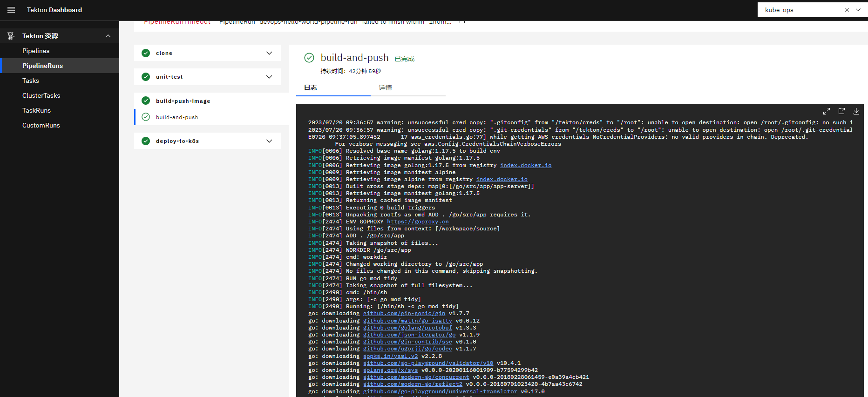Click the 已完成 status label

(x=404, y=59)
